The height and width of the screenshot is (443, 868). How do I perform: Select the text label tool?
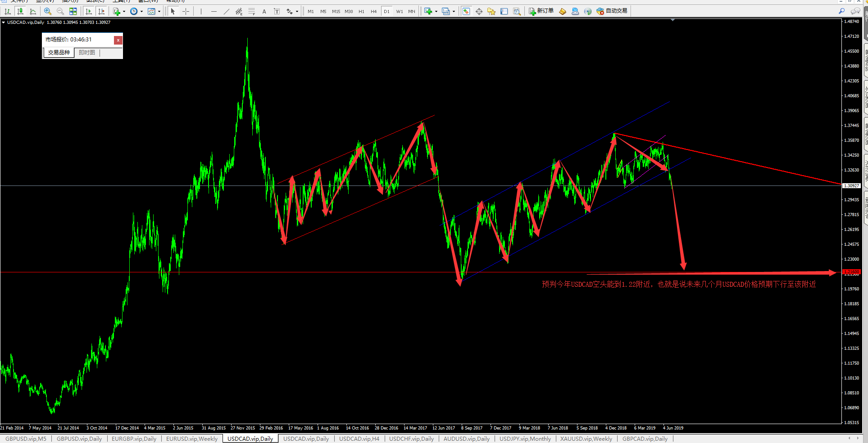click(277, 11)
